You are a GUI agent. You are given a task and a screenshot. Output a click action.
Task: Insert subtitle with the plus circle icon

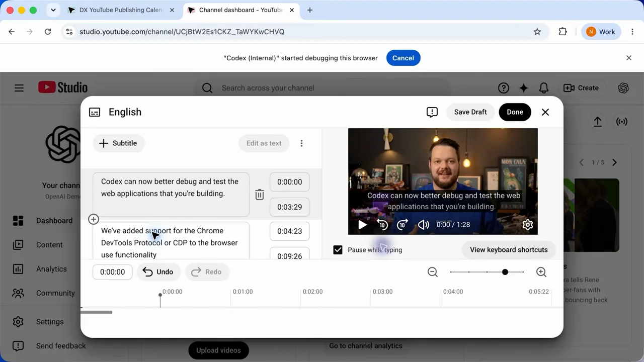pos(94,219)
